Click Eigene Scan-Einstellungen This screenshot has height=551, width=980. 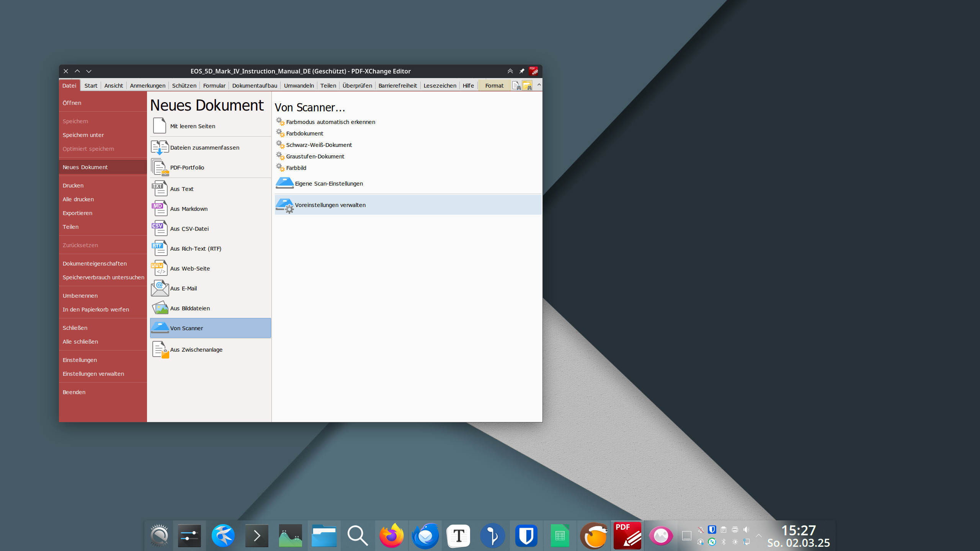pyautogui.click(x=328, y=184)
